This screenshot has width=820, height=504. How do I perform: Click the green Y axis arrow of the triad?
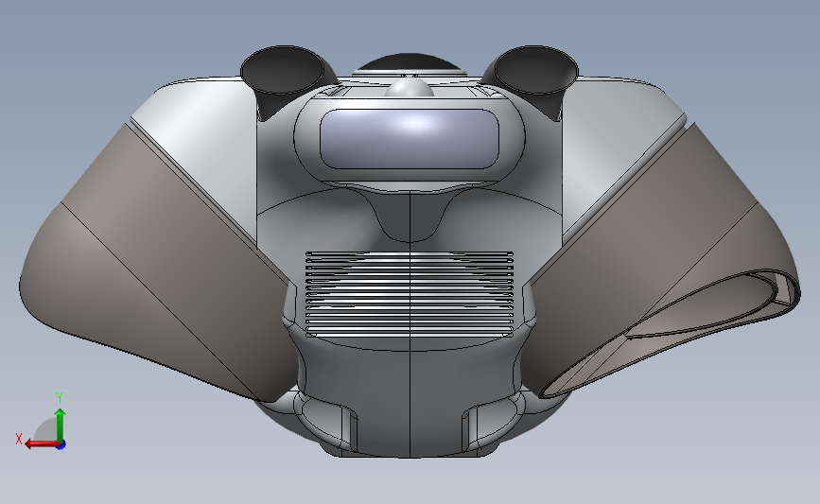[61, 426]
